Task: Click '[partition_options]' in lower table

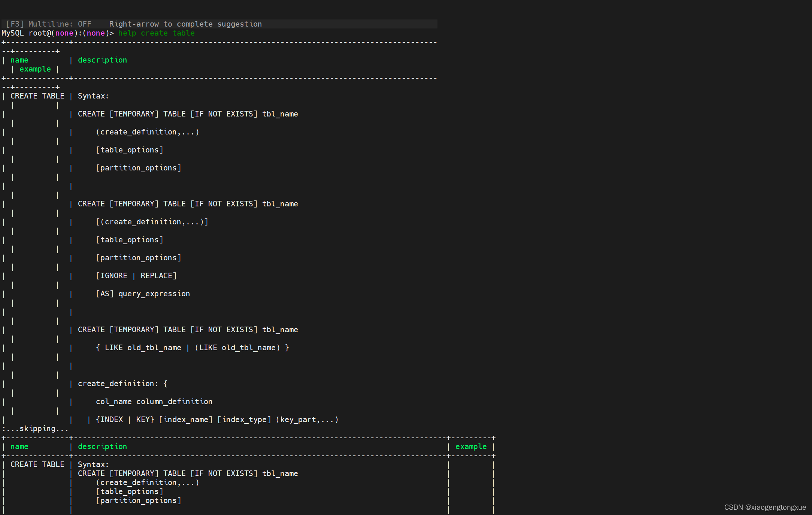Action: click(139, 500)
